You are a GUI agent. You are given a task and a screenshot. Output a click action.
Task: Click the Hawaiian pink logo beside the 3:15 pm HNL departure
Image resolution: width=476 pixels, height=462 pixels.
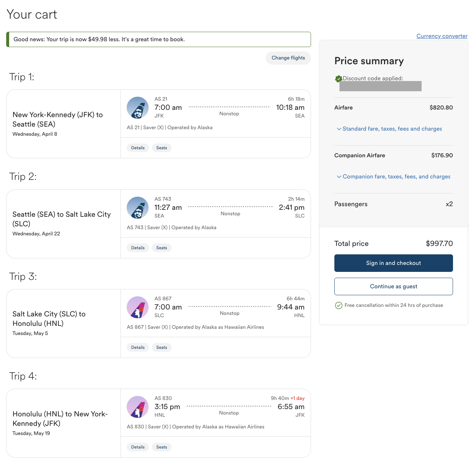point(138,407)
